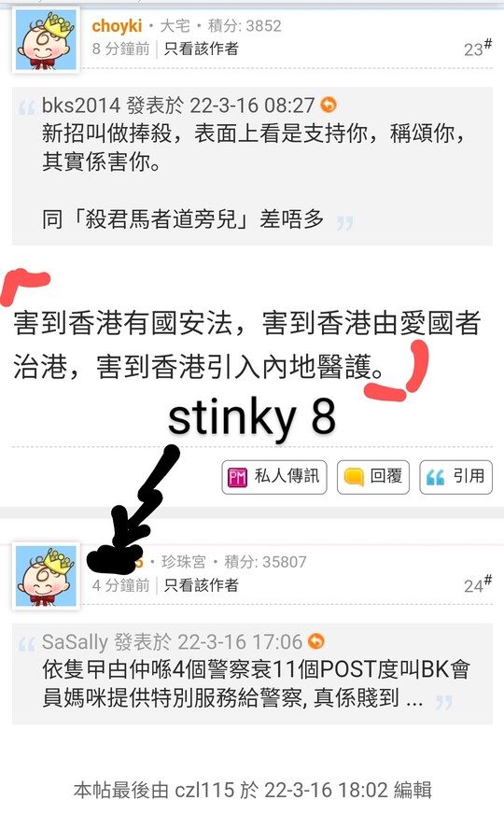Viewport: 504px width, 828px height.
Task: Click the PM icon in 私人傳訊
Action: (237, 477)
